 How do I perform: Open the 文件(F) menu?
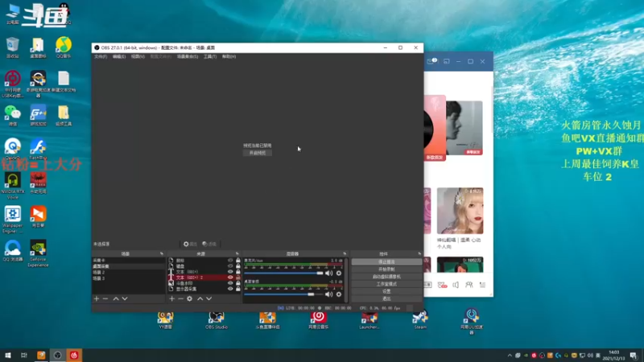(x=101, y=56)
